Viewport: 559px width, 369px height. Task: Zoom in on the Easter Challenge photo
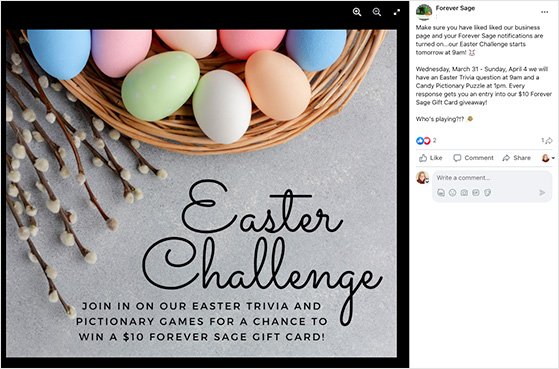(357, 12)
